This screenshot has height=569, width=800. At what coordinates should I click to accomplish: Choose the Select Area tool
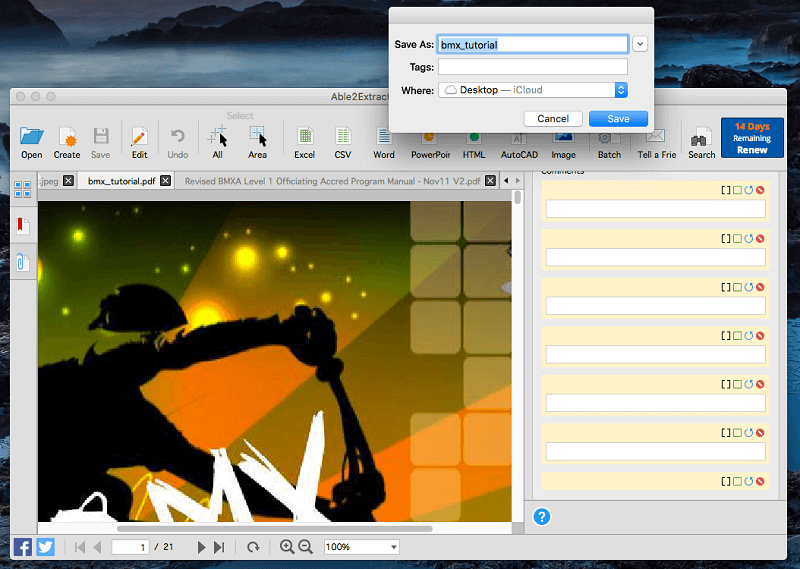coord(257,142)
